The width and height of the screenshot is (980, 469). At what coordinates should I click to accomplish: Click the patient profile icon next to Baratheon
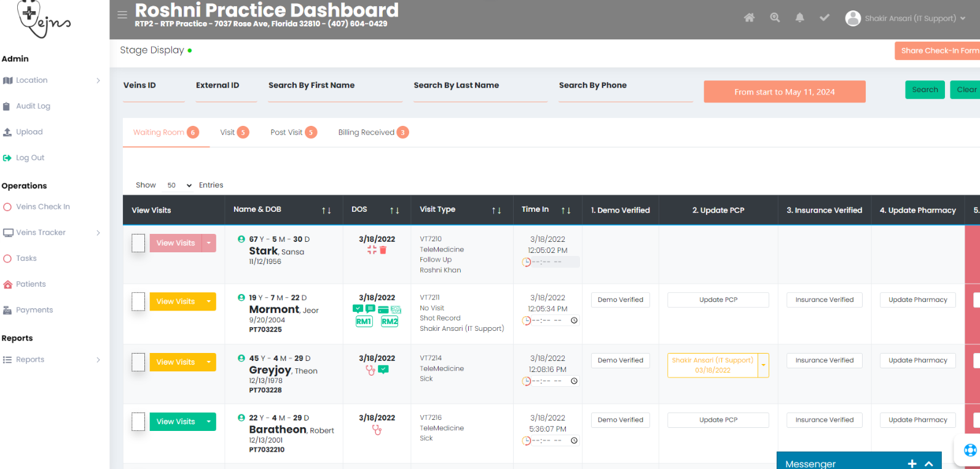point(241,417)
